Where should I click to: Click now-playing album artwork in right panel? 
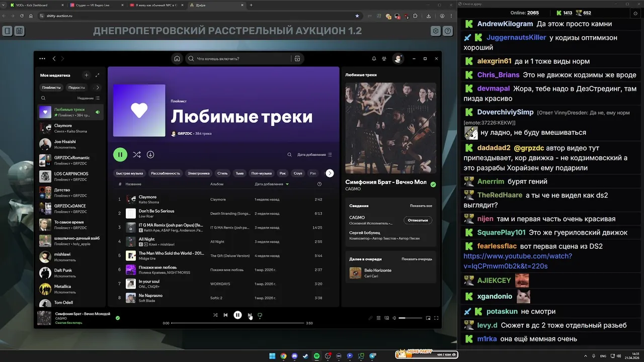(390, 128)
